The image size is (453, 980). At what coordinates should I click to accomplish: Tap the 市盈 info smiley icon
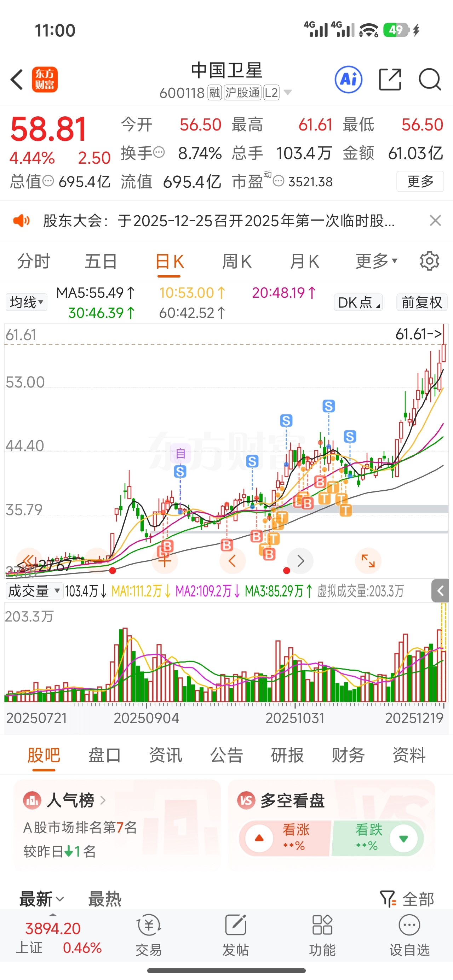279,181
